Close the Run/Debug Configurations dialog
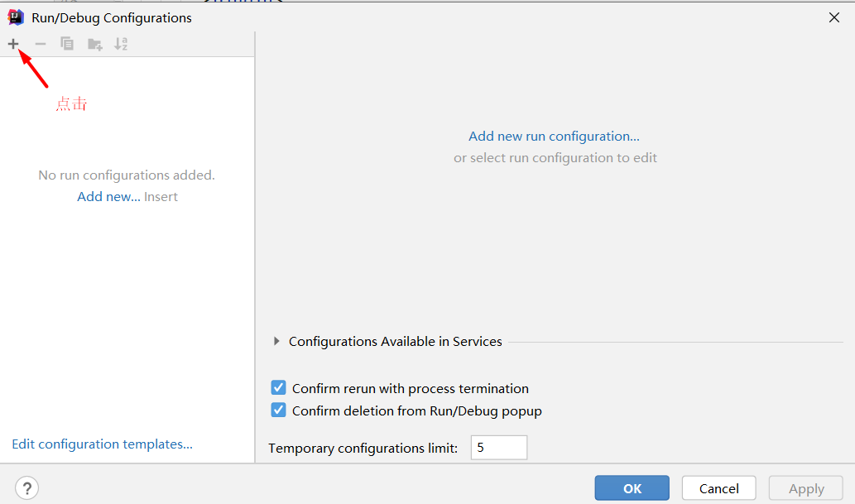 pos(834,17)
